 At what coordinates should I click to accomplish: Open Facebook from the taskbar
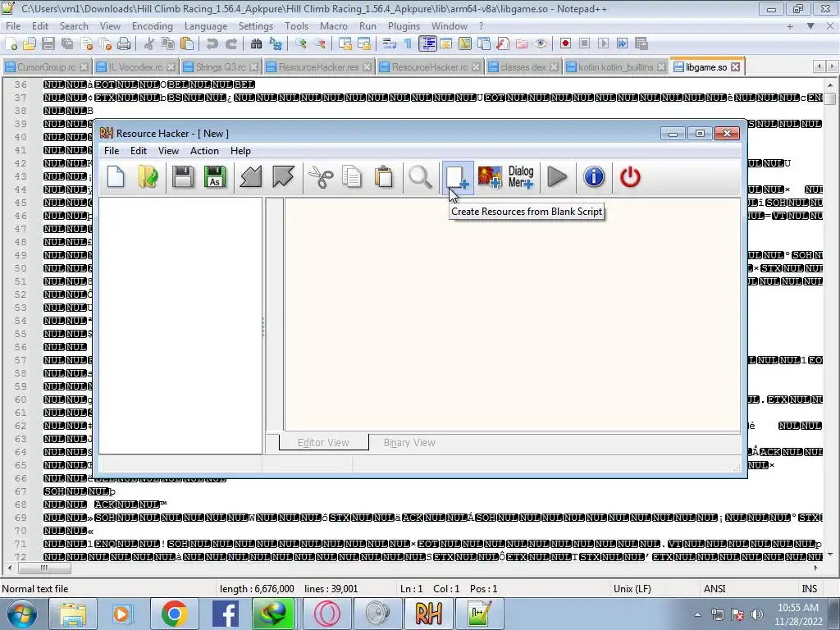[x=225, y=614]
